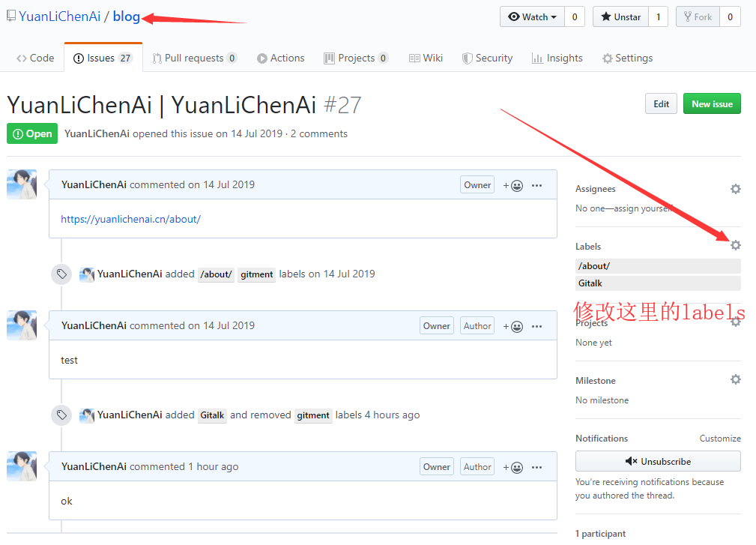
Task: Expand the Watch dropdown
Action: 533,16
